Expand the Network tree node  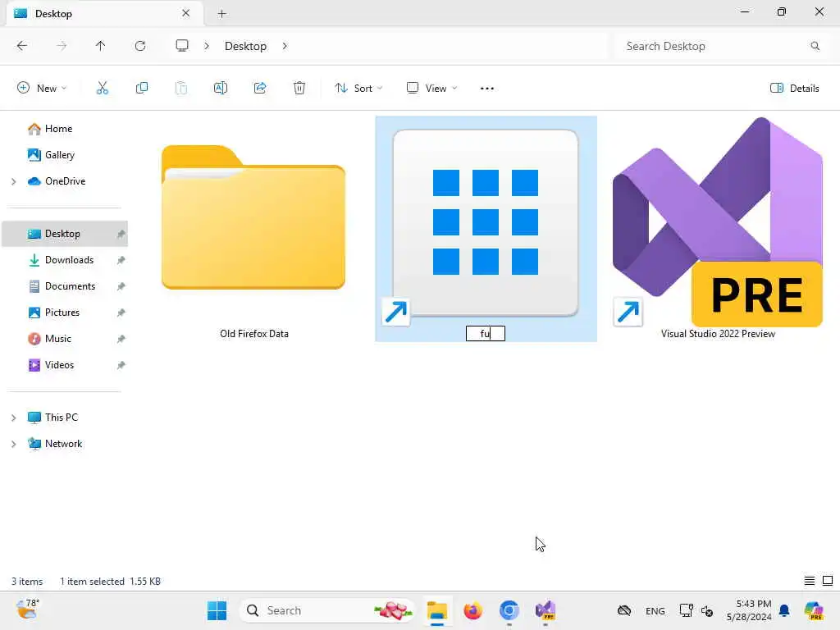coord(13,444)
